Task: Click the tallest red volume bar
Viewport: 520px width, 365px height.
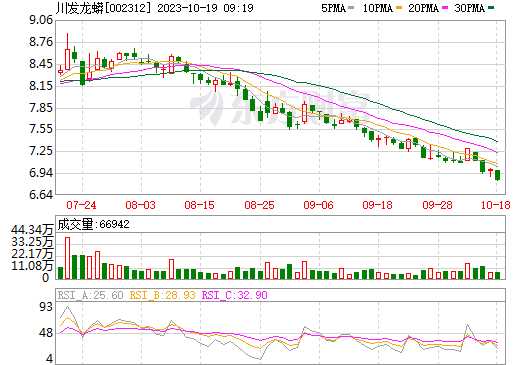Action: point(67,258)
